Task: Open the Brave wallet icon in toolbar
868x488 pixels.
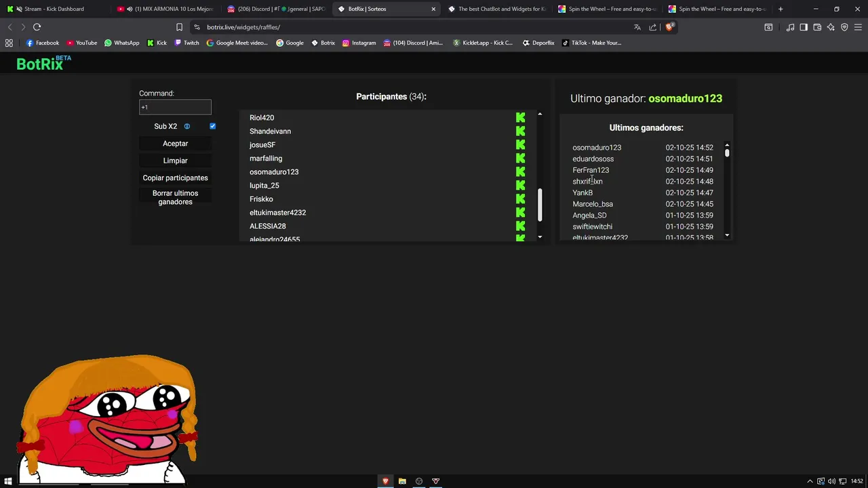Action: coord(817,27)
